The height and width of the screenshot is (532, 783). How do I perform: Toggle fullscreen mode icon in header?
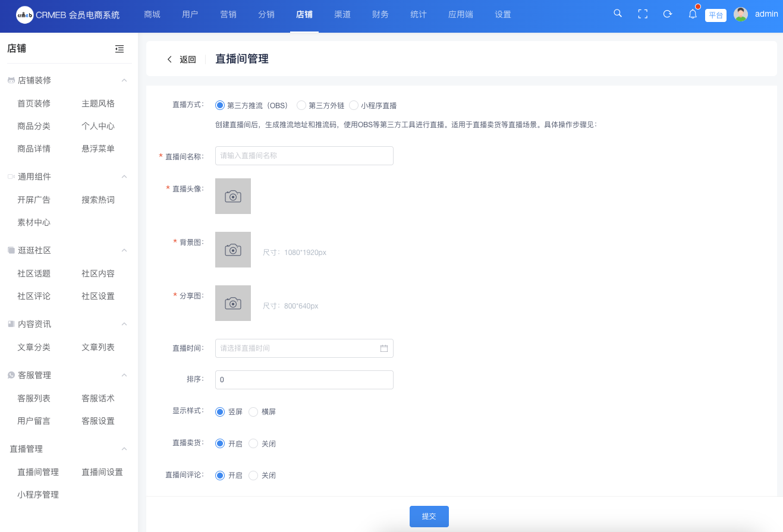click(643, 14)
